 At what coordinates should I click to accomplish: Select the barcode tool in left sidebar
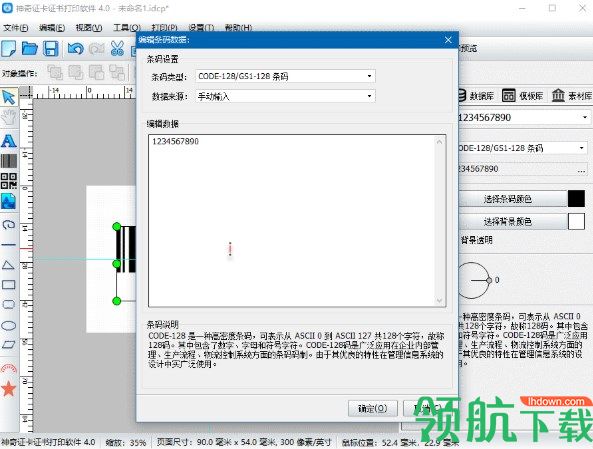pos(9,161)
